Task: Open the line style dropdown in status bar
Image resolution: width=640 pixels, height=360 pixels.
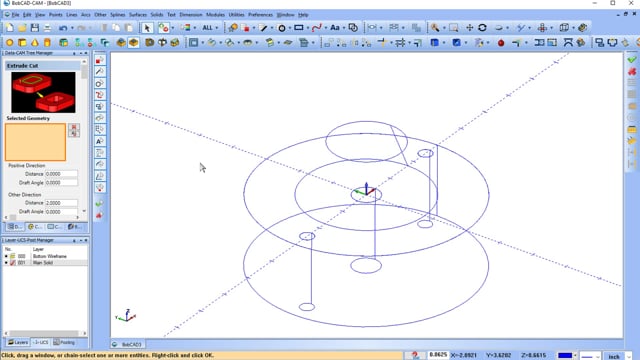Action: 597,356
